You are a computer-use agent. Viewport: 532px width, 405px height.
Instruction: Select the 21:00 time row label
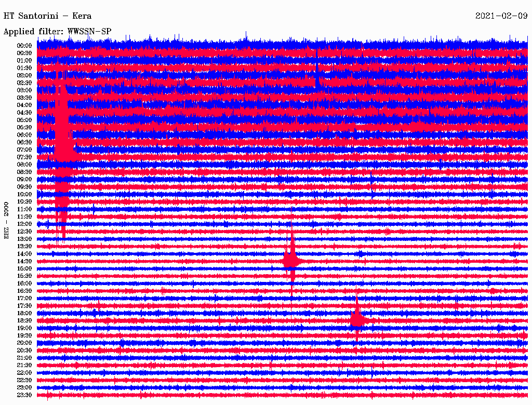(x=24, y=358)
